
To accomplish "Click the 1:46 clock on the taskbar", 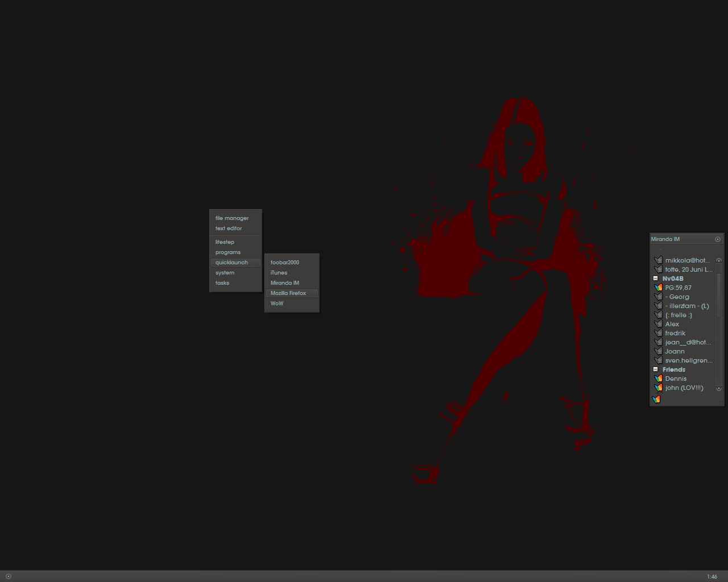I will (x=712, y=577).
